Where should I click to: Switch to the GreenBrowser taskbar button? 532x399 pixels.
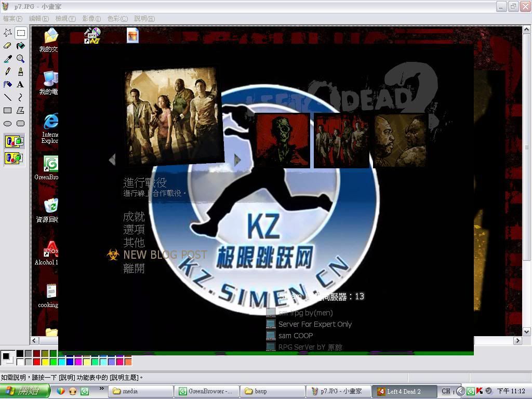207,391
